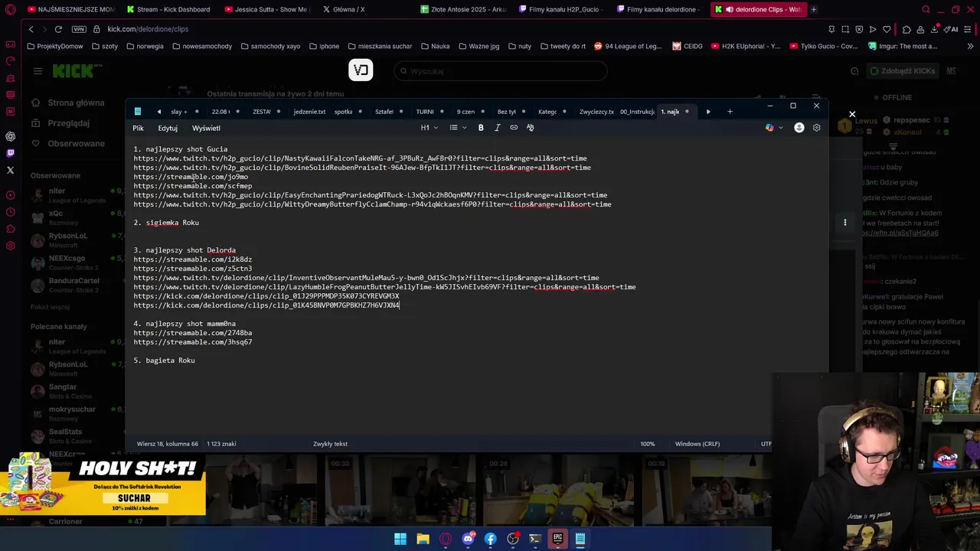Clear formatting with Notepad's toolbar icon
980x551 pixels.
(x=530, y=128)
